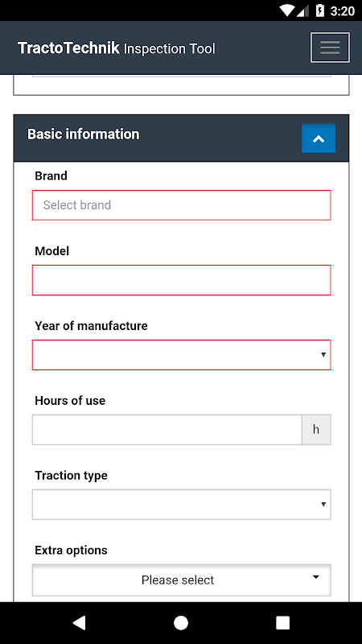
Task: Click the Traction type arrow icon
Action: coord(323,504)
